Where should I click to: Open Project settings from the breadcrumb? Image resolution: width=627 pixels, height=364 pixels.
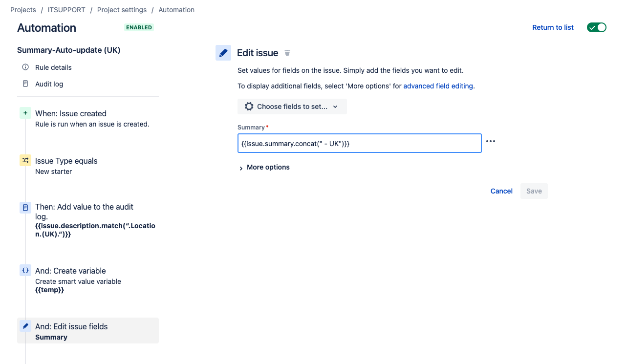point(122,10)
